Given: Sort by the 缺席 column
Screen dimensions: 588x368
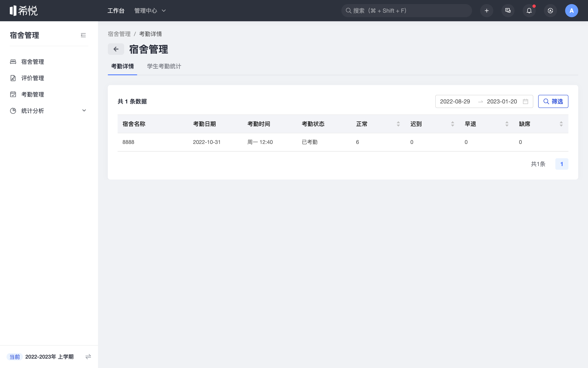Looking at the screenshot, I should pos(561,124).
